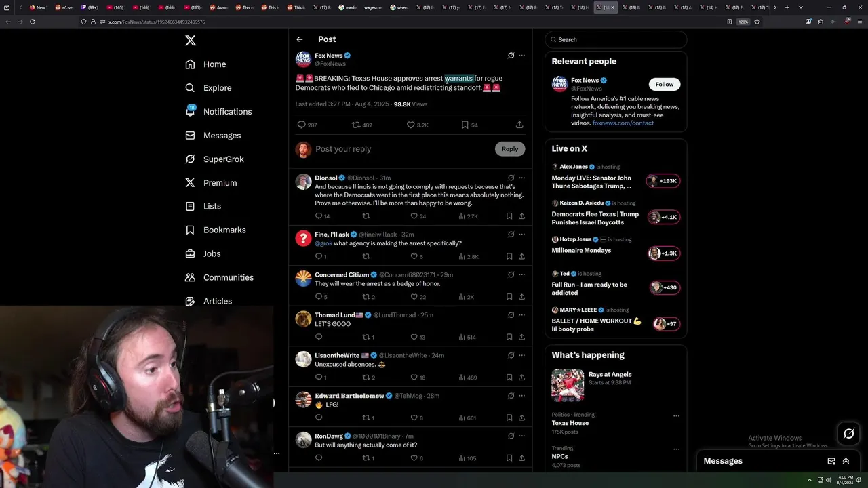Open Messages from the sidebar

[213, 136]
